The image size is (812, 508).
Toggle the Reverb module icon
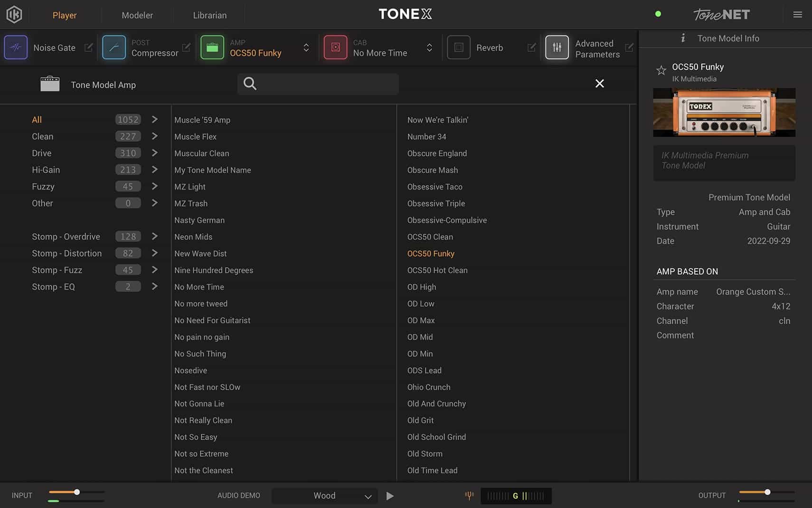pyautogui.click(x=459, y=48)
